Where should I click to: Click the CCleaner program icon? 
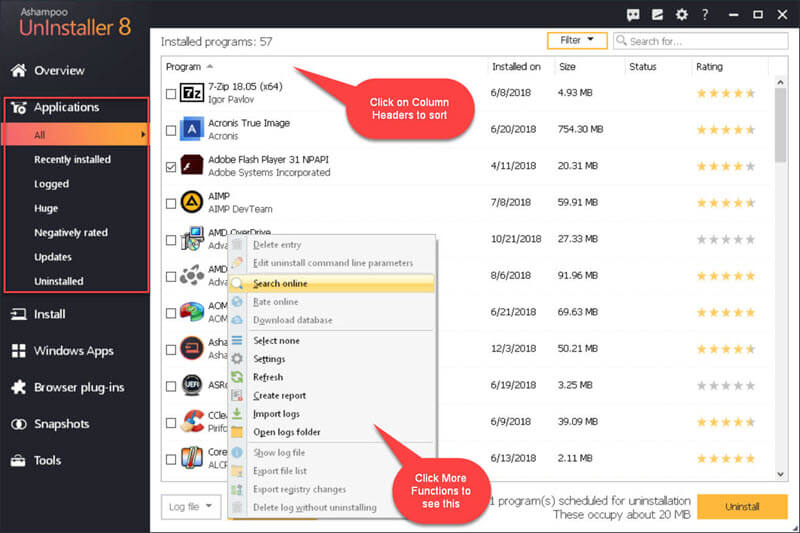click(x=192, y=422)
